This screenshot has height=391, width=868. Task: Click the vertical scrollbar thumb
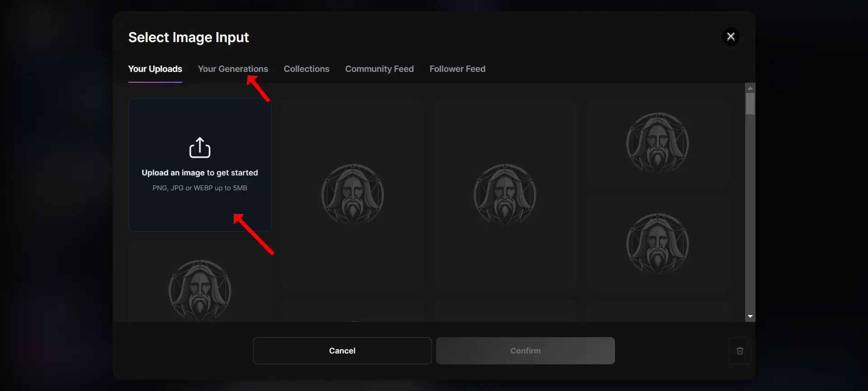point(750,104)
